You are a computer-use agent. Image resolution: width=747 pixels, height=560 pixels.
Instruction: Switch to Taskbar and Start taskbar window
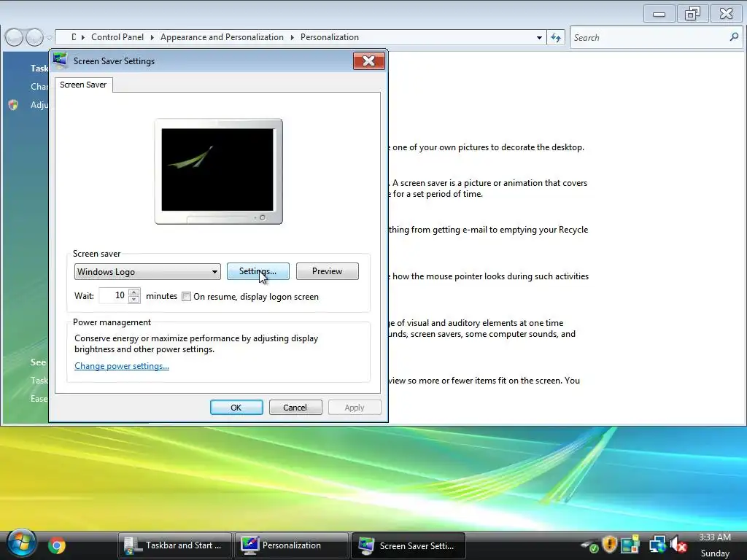click(174, 545)
